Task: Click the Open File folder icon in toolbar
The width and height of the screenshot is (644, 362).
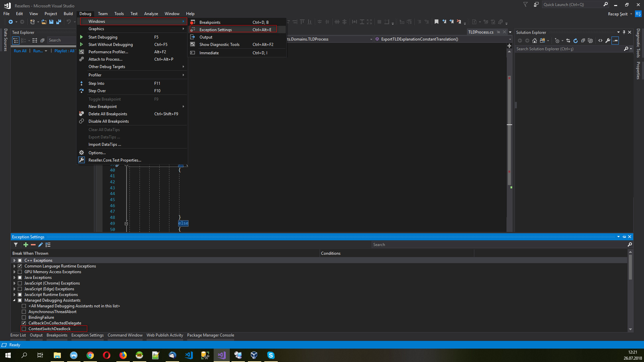Action: (x=44, y=22)
